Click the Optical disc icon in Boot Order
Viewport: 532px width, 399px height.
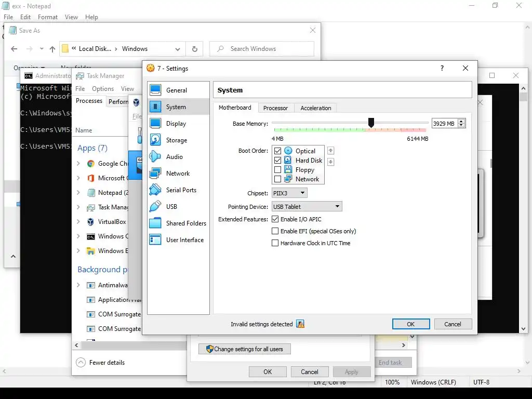(x=288, y=151)
